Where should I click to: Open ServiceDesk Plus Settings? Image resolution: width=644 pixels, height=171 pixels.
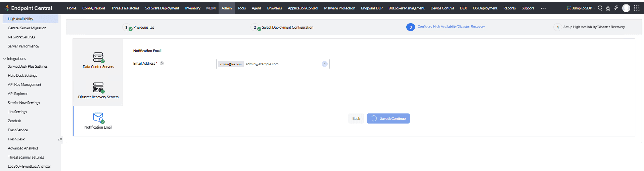click(x=28, y=66)
